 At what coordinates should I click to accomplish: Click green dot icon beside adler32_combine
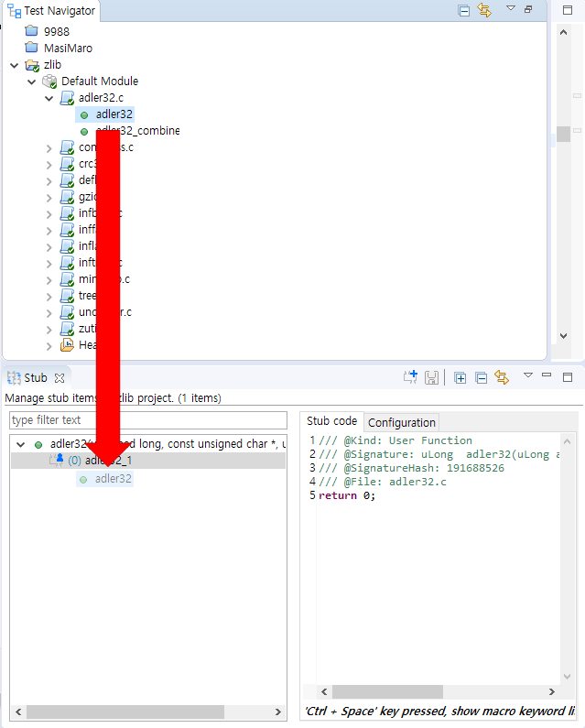tap(84, 132)
